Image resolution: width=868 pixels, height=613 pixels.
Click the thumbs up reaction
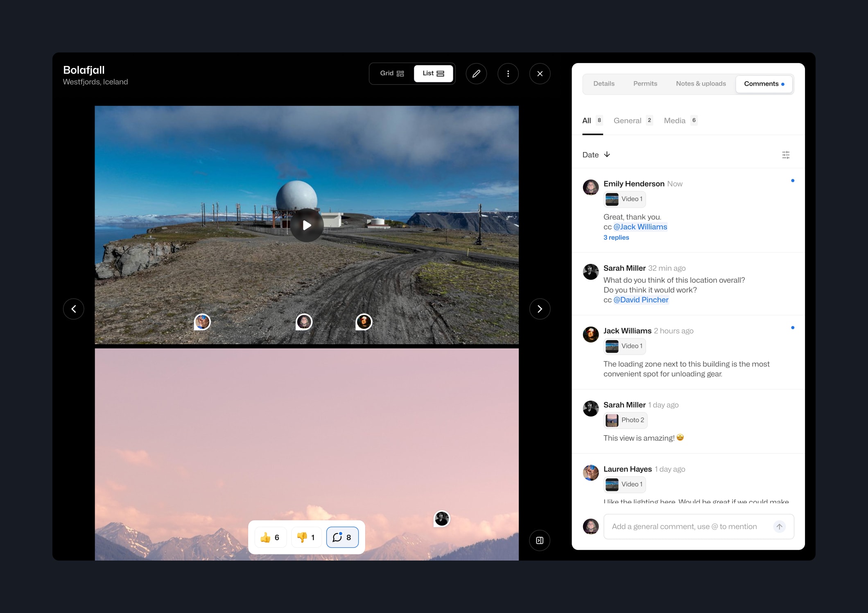[270, 537]
